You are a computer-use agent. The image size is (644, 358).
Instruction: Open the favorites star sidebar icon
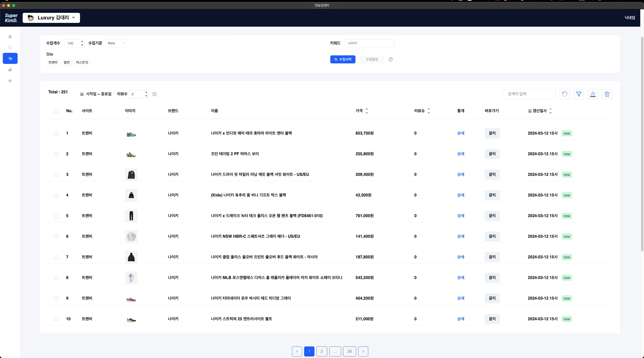click(x=10, y=81)
